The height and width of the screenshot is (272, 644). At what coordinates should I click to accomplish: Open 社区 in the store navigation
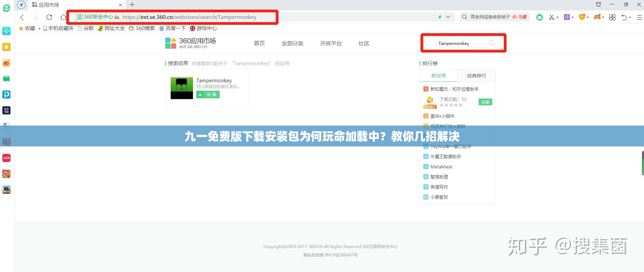click(364, 43)
